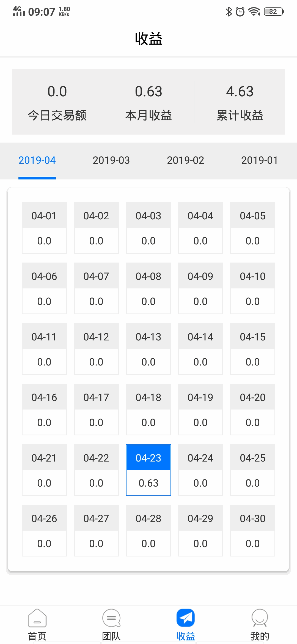Select the 04-01 date cell

[44, 228]
